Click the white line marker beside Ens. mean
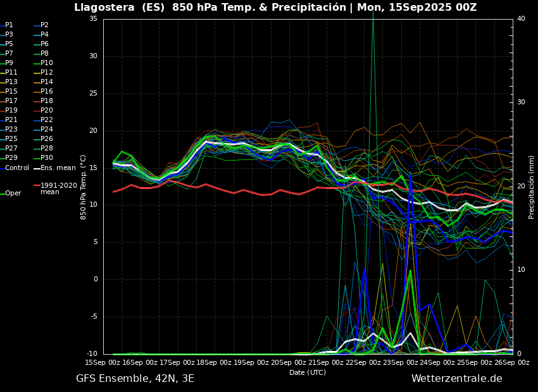538x392 pixels. coord(37,168)
